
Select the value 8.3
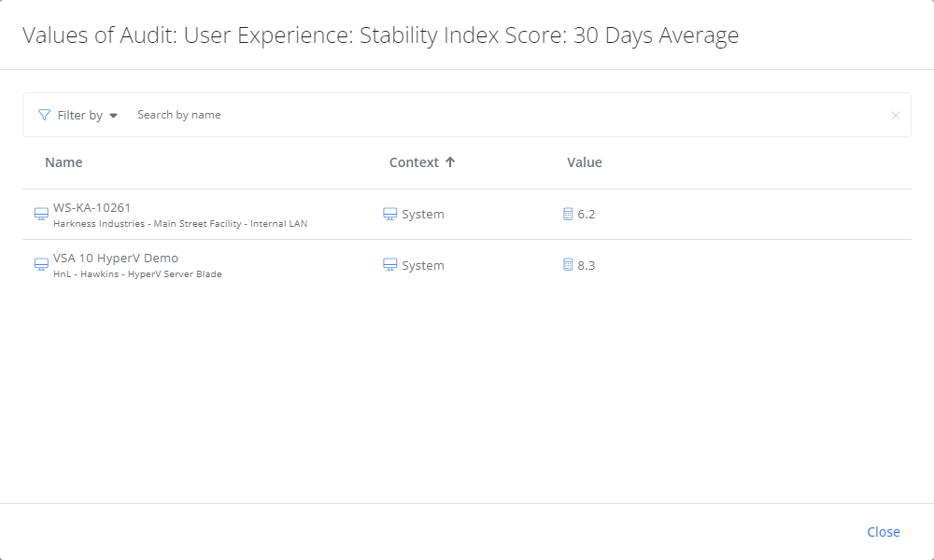coord(587,265)
